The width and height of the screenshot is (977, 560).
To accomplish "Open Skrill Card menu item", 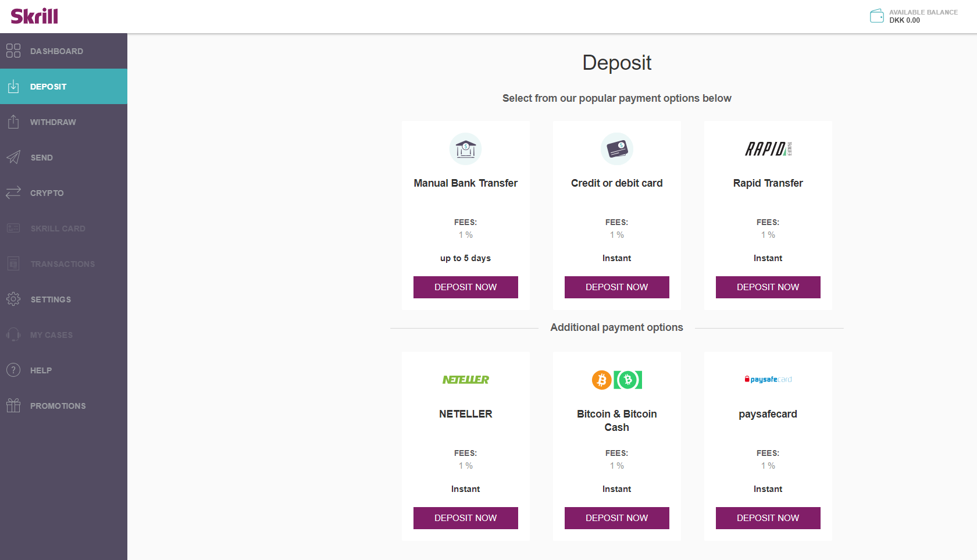I will pyautogui.click(x=63, y=229).
